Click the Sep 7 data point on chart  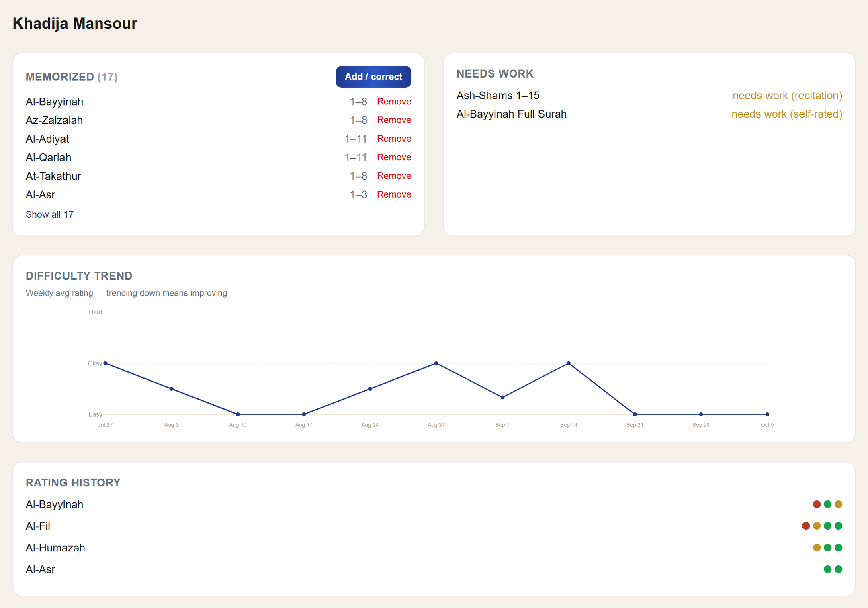[x=502, y=398]
